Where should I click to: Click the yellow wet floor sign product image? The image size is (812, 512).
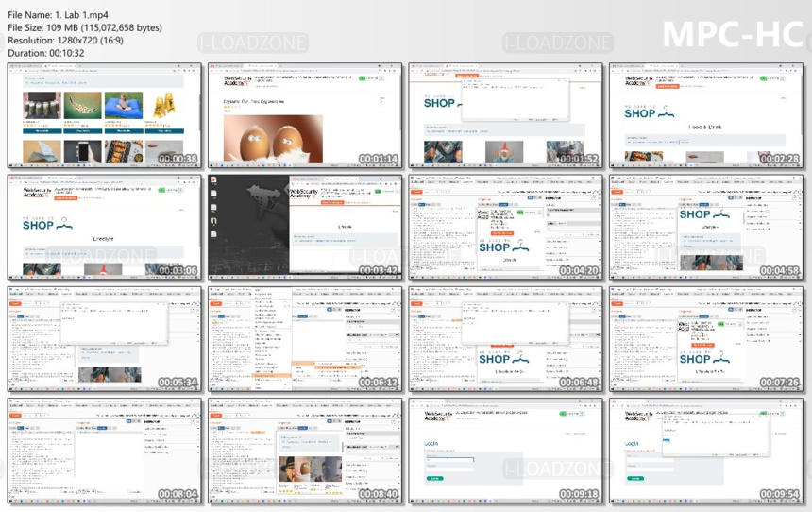coord(164,106)
